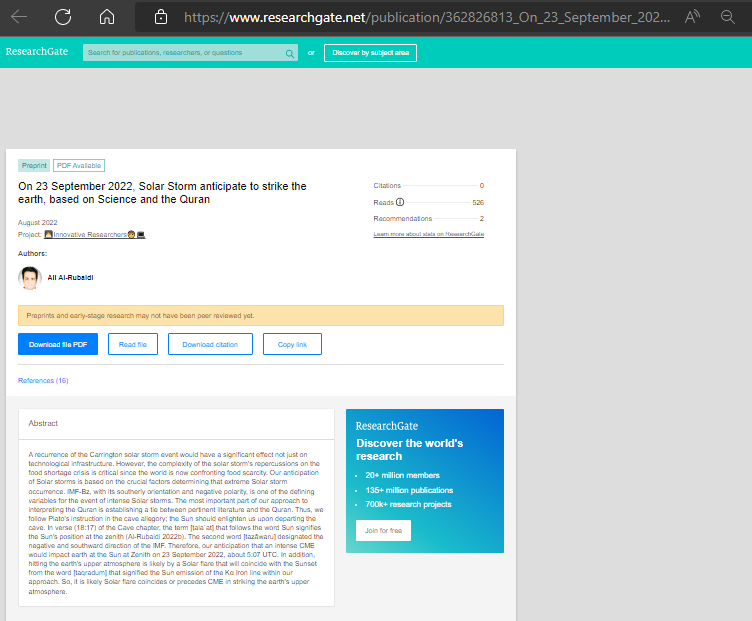Click the Preprint tag

tap(34, 165)
